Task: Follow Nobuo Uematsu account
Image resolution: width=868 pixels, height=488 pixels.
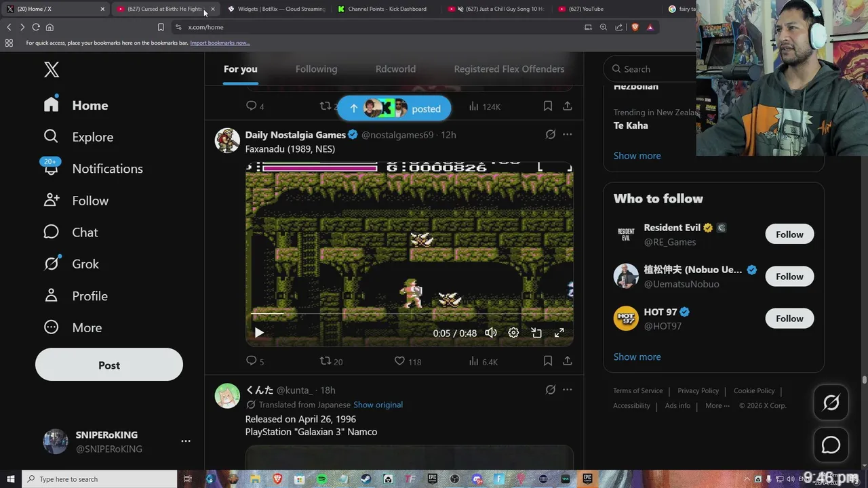Action: click(789, 277)
